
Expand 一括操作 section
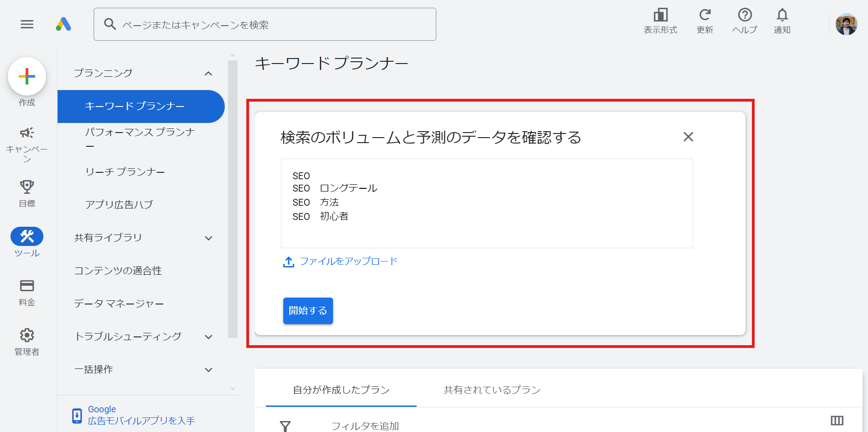(x=208, y=370)
